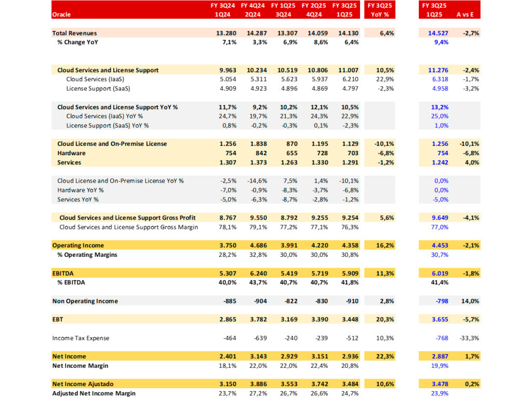
Task: Click the EBITDA estimate value 6.019
Action: [436, 273]
